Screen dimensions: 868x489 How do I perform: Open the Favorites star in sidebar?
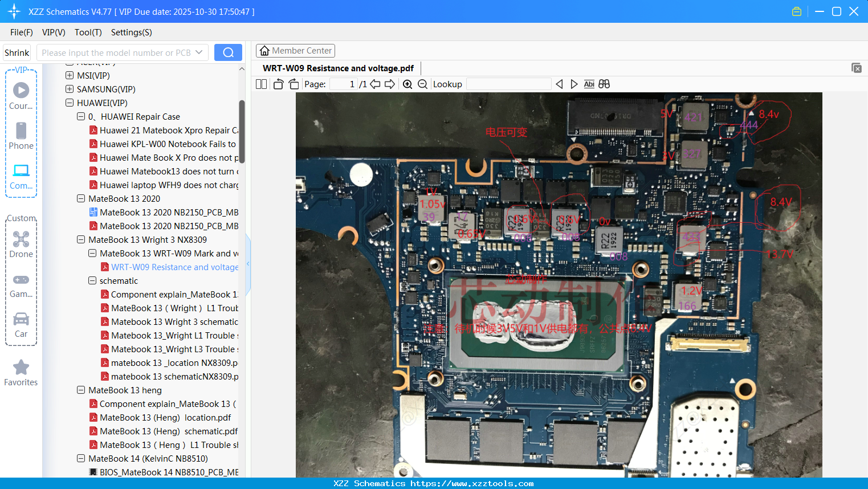[21, 373]
